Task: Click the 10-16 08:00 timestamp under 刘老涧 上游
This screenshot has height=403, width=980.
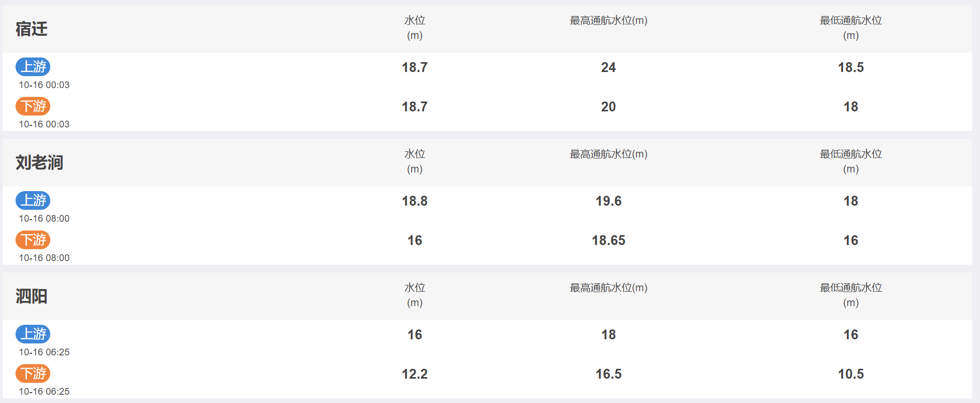Action: pyautogui.click(x=44, y=219)
